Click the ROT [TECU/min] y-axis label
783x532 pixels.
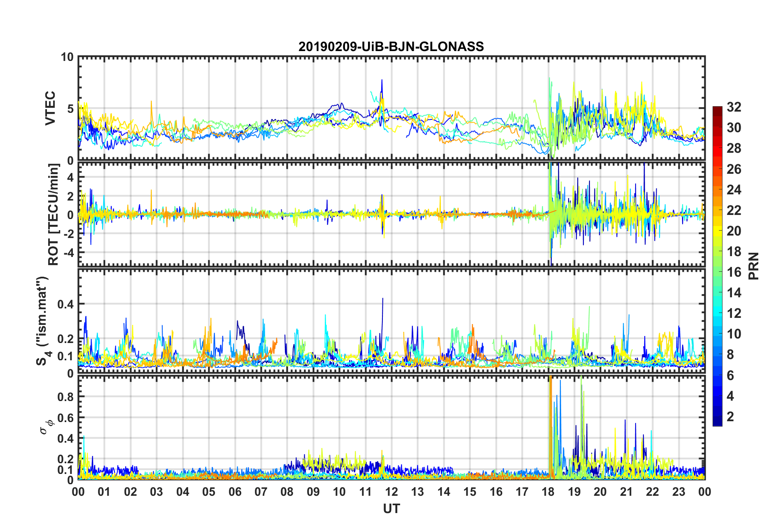click(54, 214)
